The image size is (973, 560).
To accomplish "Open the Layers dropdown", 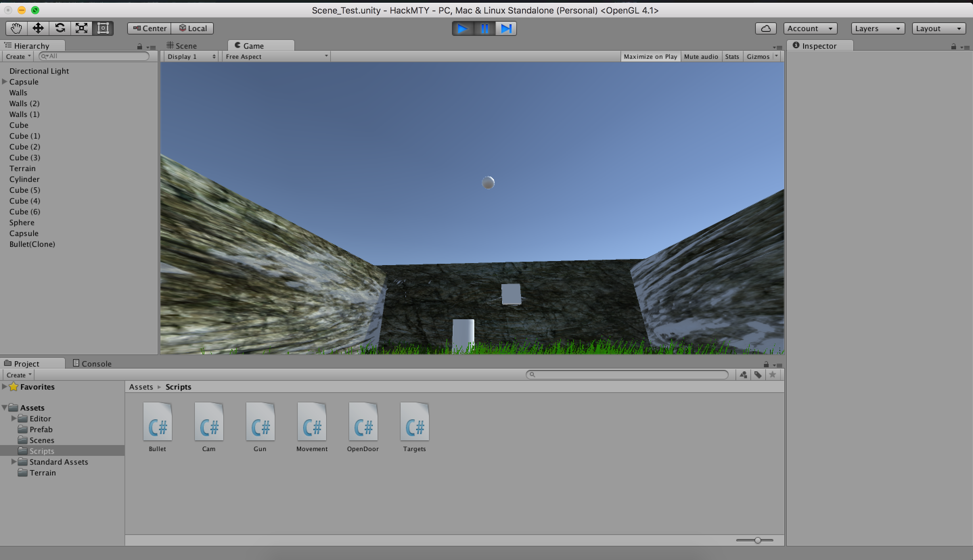I will [x=877, y=28].
